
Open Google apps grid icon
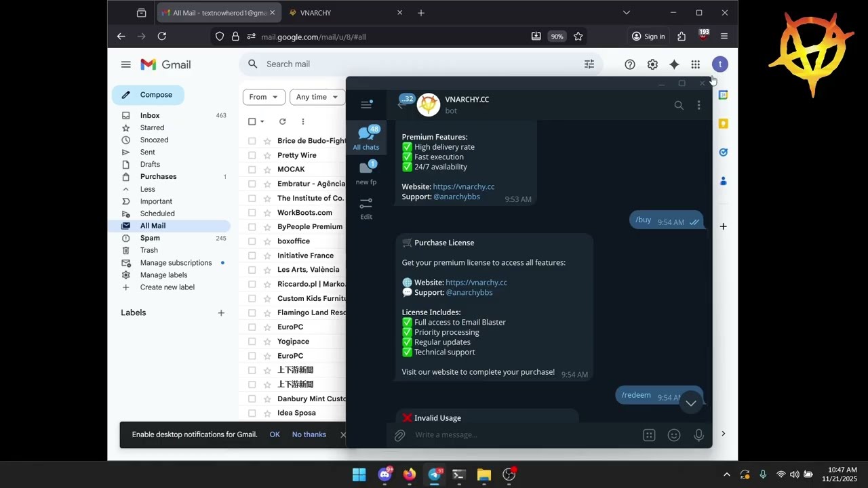[696, 64]
